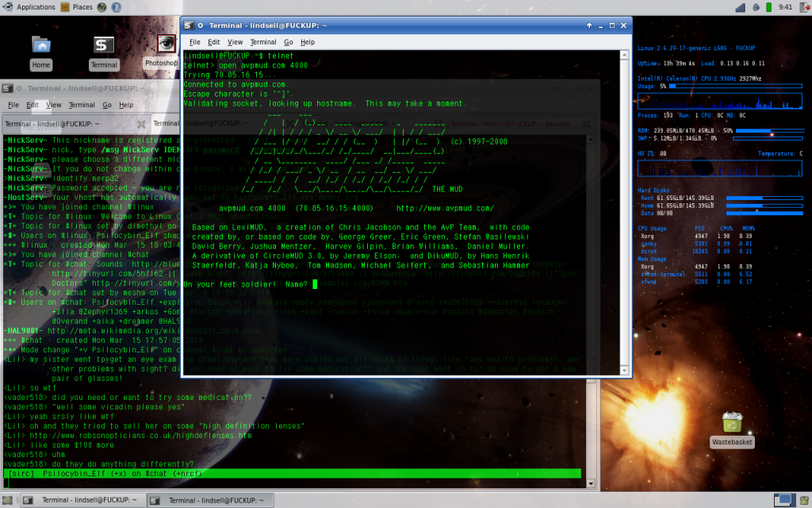812x508 pixels.
Task: Open Terminal menu in front telnet terminal
Action: pyautogui.click(x=263, y=42)
